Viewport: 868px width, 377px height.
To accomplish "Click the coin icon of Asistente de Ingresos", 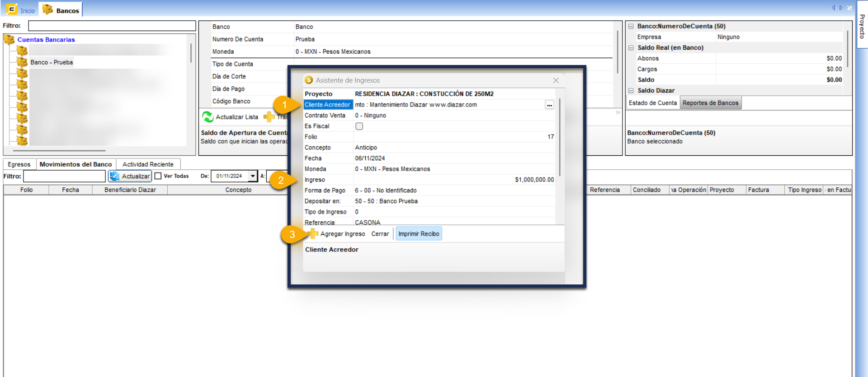I will click(309, 80).
